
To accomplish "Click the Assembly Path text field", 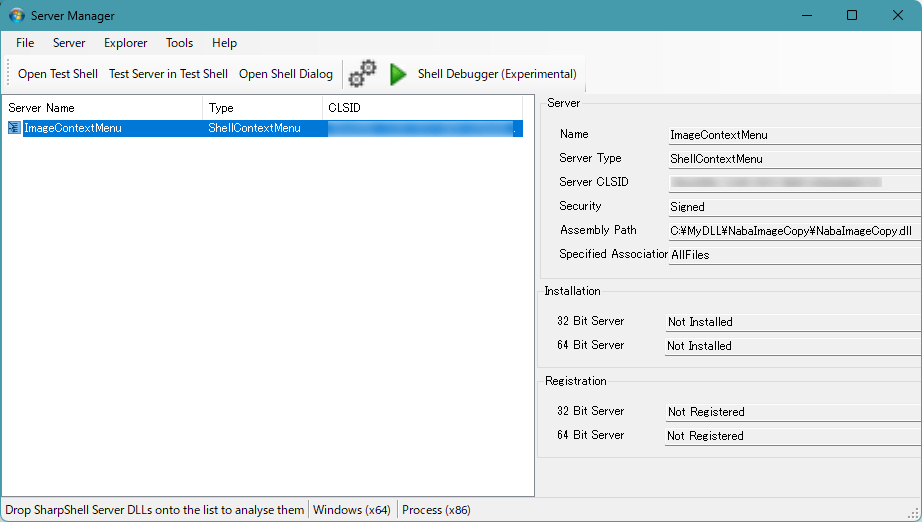I will coord(792,231).
